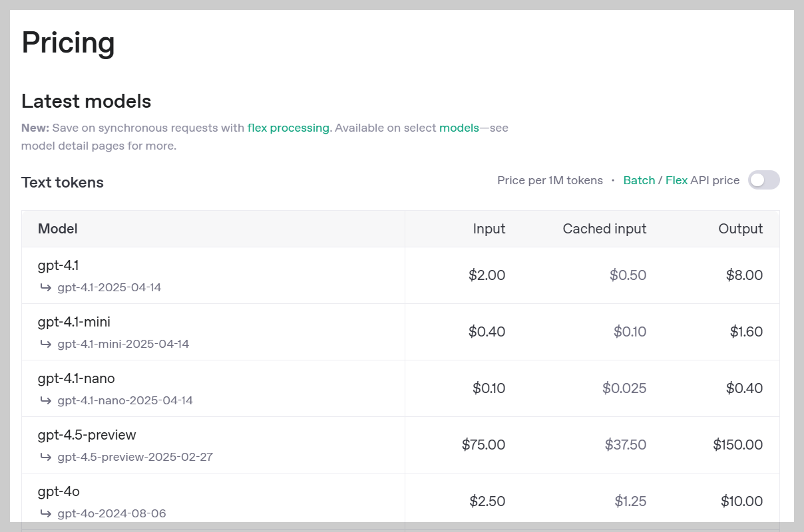Select the Output column header
This screenshot has width=804, height=532.
740,229
